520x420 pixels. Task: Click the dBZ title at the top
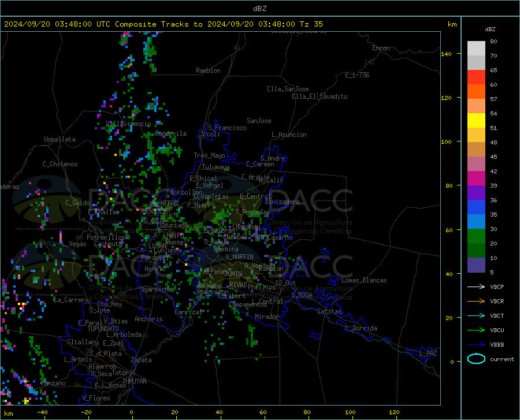259,9
